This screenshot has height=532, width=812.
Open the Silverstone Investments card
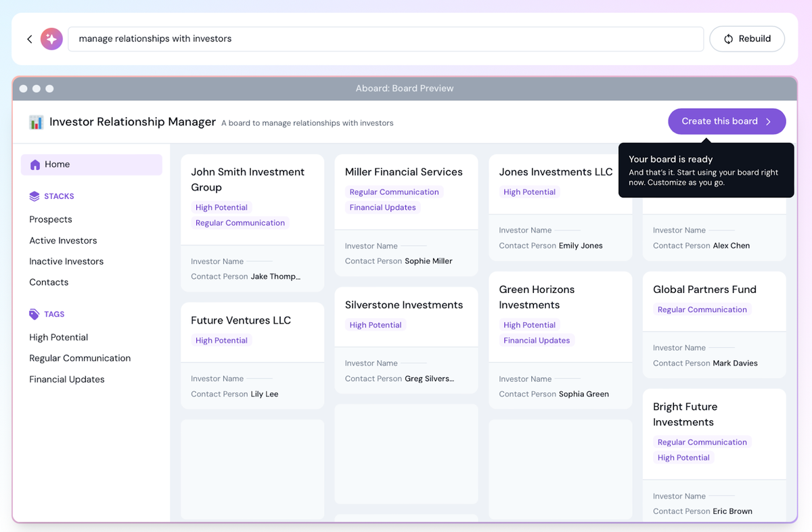(405, 305)
